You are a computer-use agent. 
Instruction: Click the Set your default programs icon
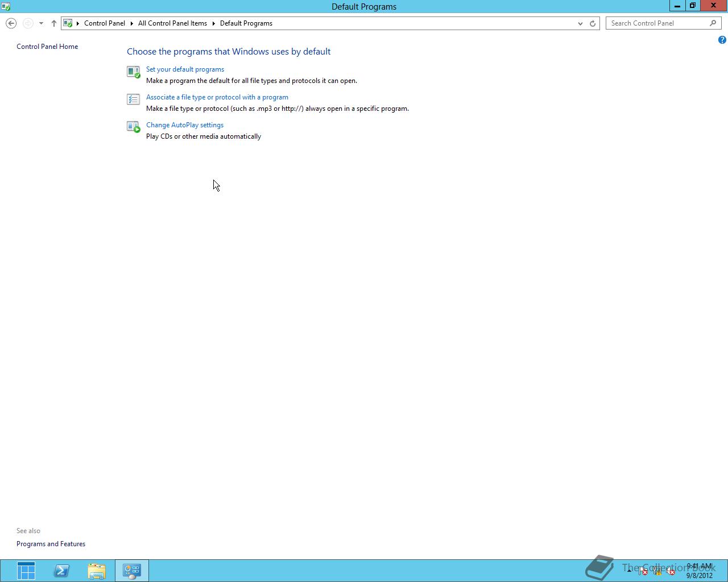pos(133,72)
